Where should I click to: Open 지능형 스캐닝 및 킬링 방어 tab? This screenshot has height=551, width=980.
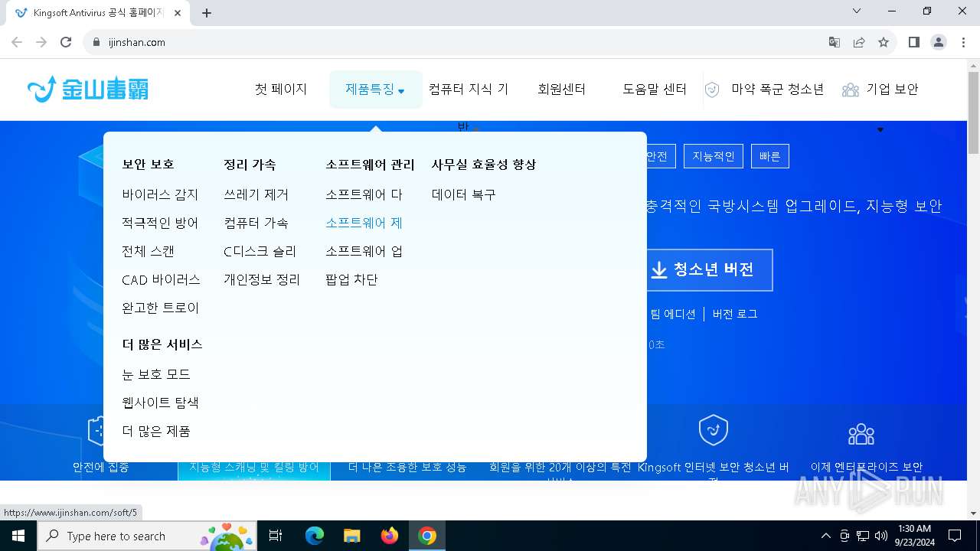[x=254, y=467]
